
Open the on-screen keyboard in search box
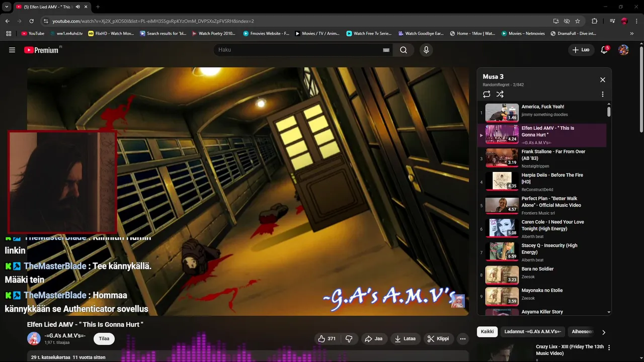point(386,50)
